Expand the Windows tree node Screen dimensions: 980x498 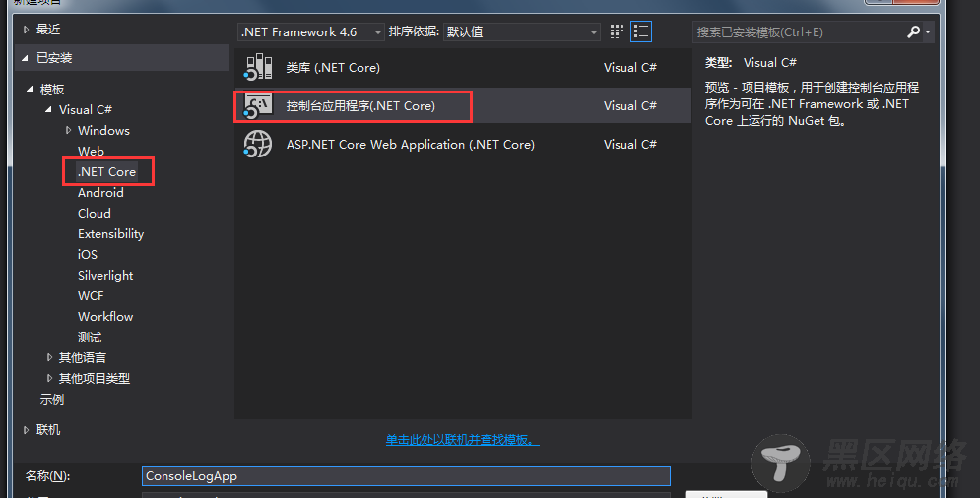click(68, 131)
